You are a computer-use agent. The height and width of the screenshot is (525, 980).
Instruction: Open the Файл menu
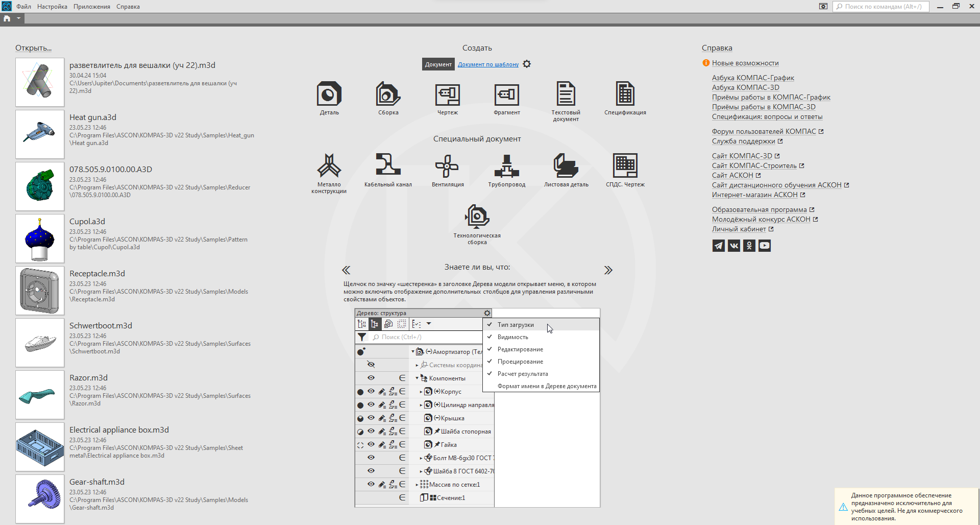23,7
